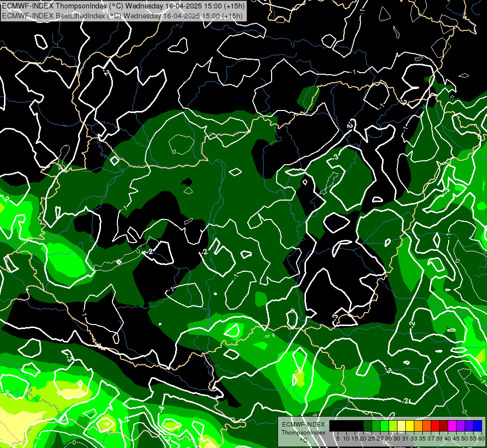
Task: Select the dark red 39–40 legend swatch
Action: click(x=444, y=426)
